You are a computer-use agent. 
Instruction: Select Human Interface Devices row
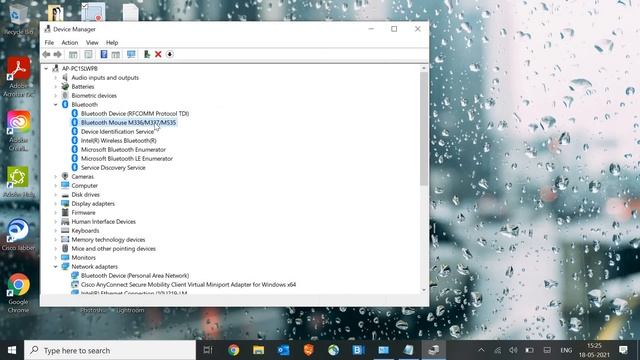pyautogui.click(x=103, y=222)
